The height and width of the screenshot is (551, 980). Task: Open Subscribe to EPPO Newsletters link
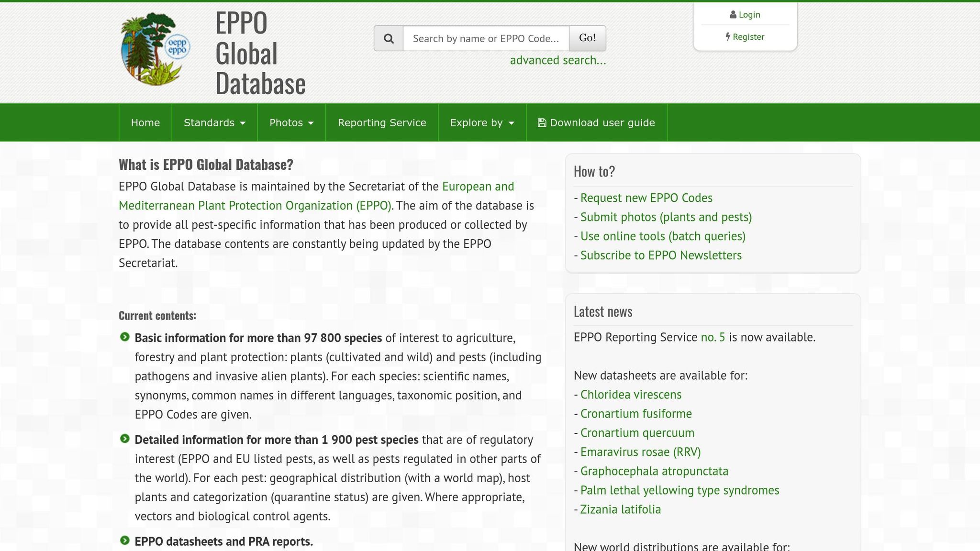coord(661,255)
